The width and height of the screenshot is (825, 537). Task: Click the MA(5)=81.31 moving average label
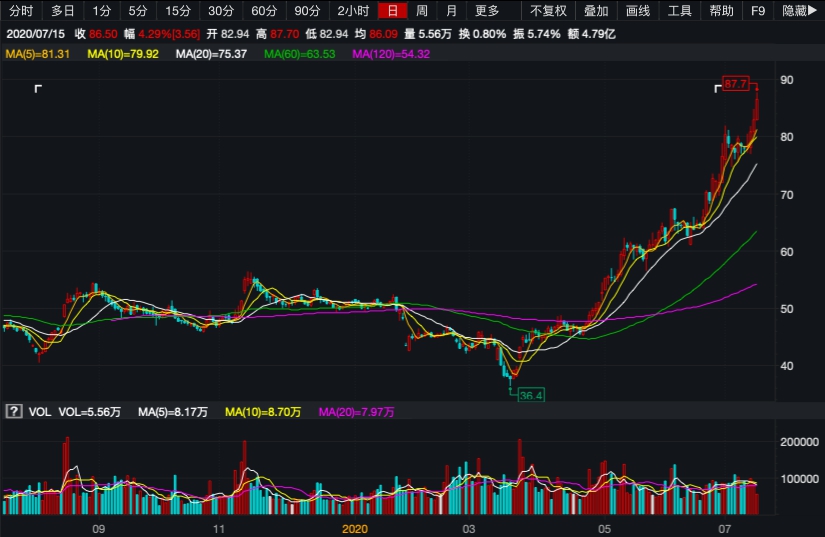click(x=37, y=53)
